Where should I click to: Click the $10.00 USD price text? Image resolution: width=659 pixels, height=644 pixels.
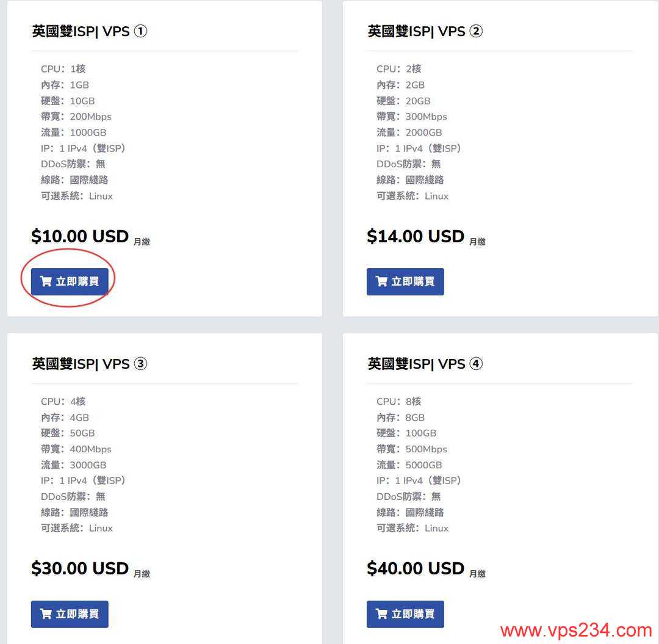coord(79,236)
